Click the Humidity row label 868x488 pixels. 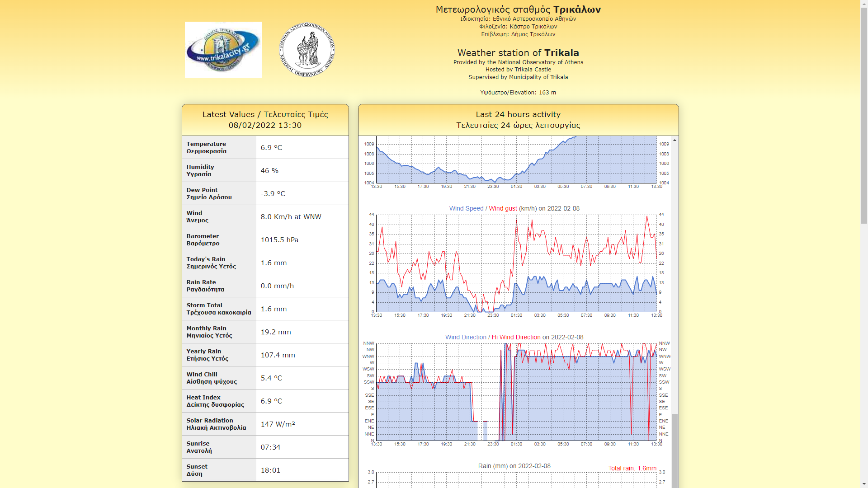(200, 170)
